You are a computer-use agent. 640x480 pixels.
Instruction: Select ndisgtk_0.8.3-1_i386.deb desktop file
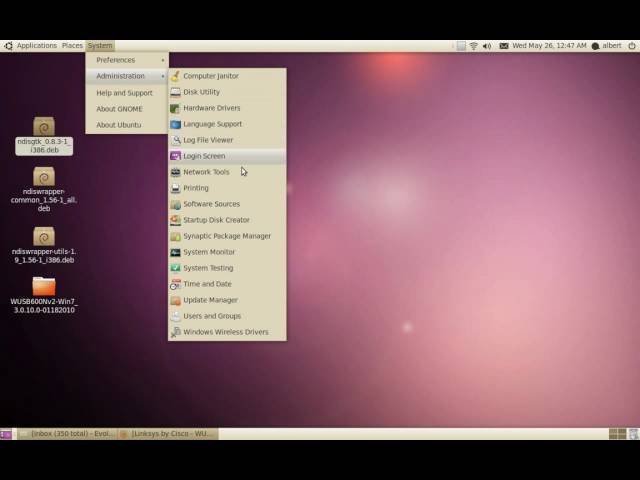44,136
